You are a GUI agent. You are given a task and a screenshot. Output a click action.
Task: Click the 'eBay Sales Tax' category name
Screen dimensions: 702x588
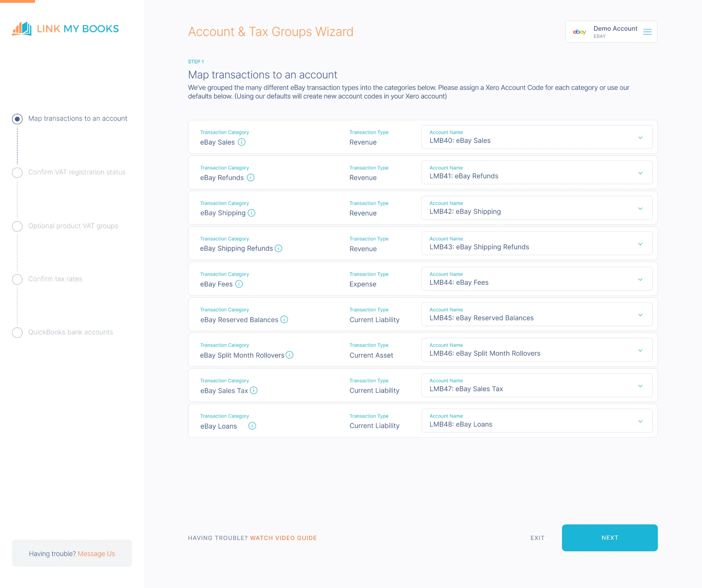224,391
